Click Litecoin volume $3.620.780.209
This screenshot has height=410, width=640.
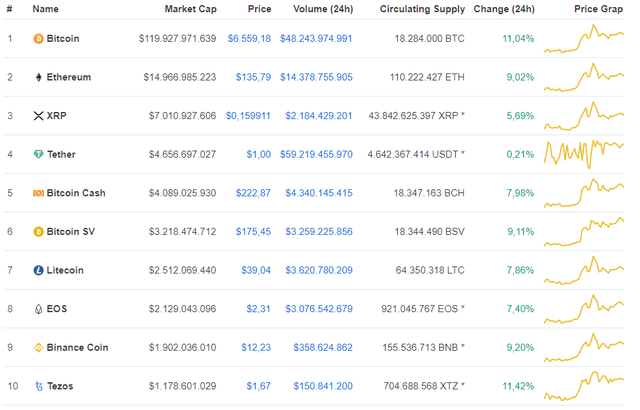[319, 270]
